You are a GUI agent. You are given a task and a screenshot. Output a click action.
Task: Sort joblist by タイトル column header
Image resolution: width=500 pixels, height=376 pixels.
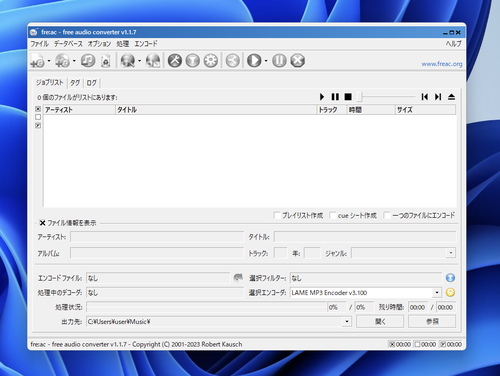tap(216, 110)
